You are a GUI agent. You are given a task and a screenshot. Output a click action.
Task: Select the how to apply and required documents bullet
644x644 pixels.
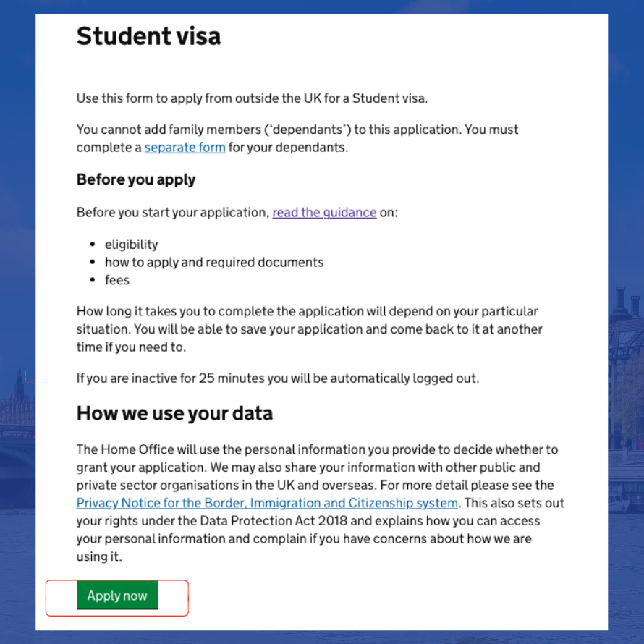(x=214, y=262)
